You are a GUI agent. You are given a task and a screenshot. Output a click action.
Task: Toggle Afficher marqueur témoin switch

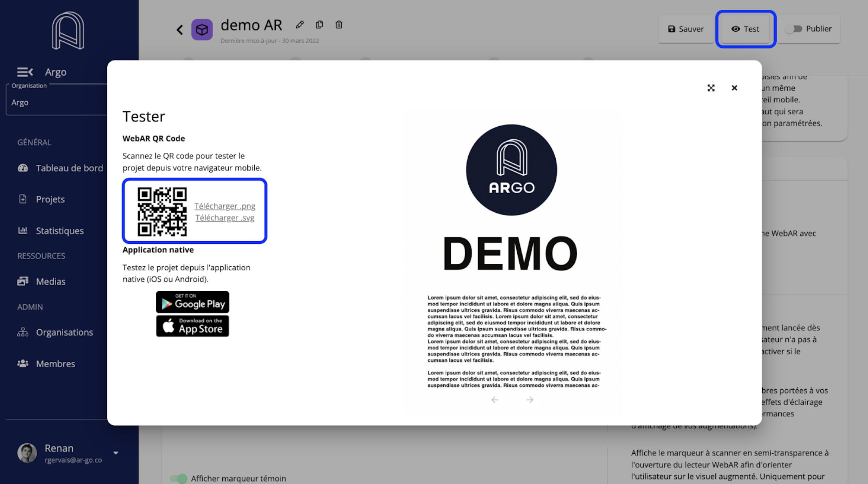178,478
